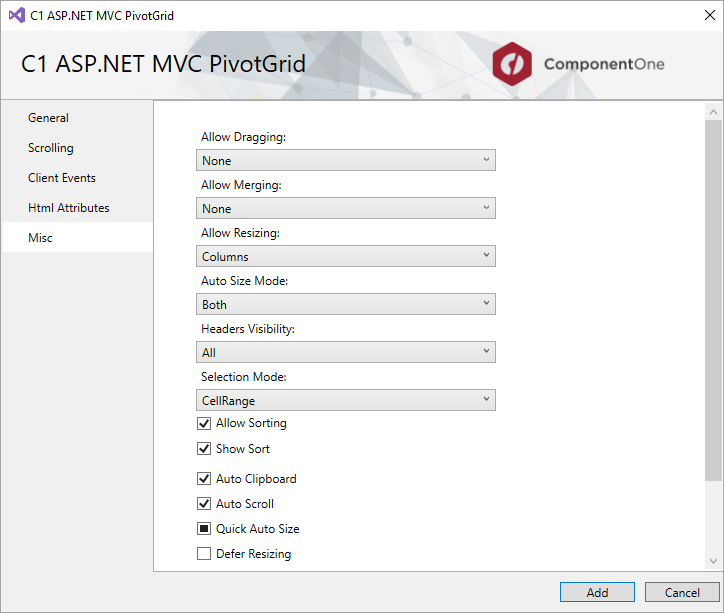The width and height of the screenshot is (724, 613).
Task: Click the scrollbar down arrow
Action: (713, 561)
